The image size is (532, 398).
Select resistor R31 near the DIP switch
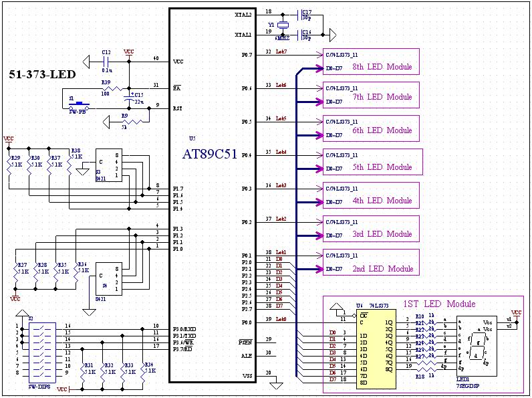82,373
